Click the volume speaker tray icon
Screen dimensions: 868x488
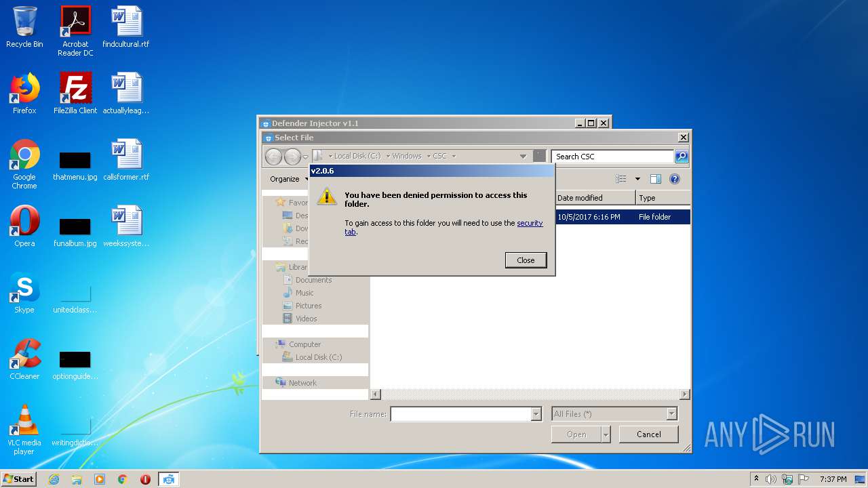click(x=771, y=479)
